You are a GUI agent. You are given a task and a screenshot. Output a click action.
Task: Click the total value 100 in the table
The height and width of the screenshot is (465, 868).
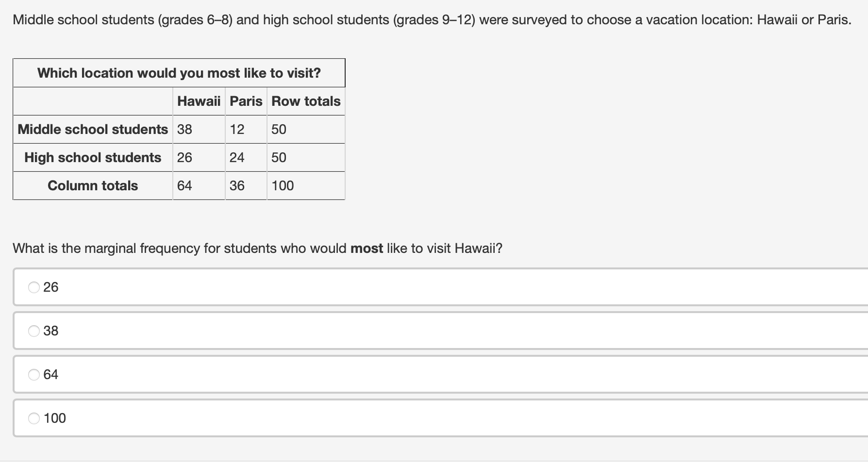284,185
